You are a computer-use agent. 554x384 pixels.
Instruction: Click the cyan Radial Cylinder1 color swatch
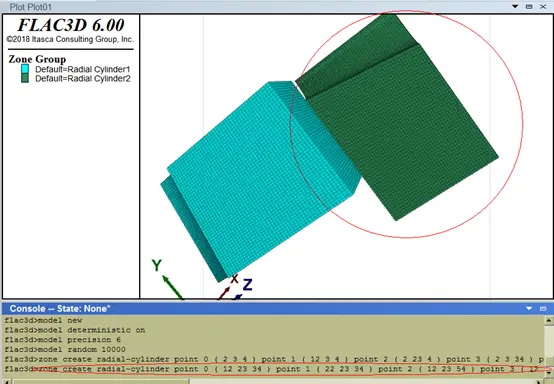pos(25,69)
